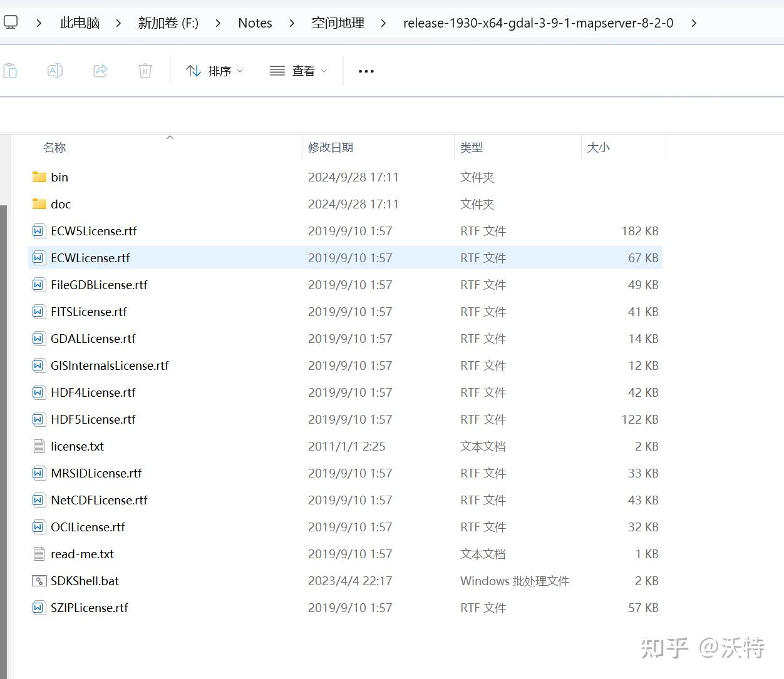Expand the 排序 dropdown arrow

point(240,71)
